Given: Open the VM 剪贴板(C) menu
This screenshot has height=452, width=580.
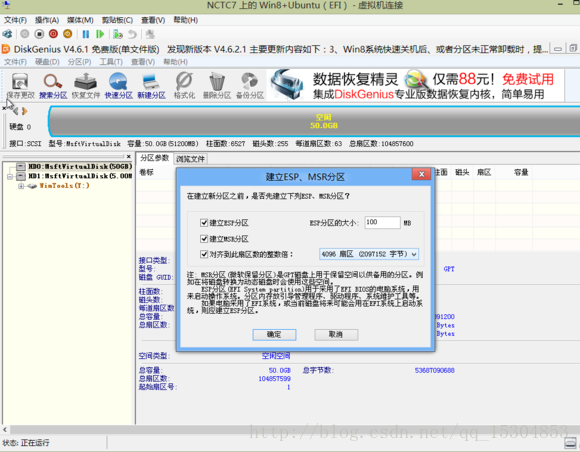Looking at the screenshot, I should [117, 20].
